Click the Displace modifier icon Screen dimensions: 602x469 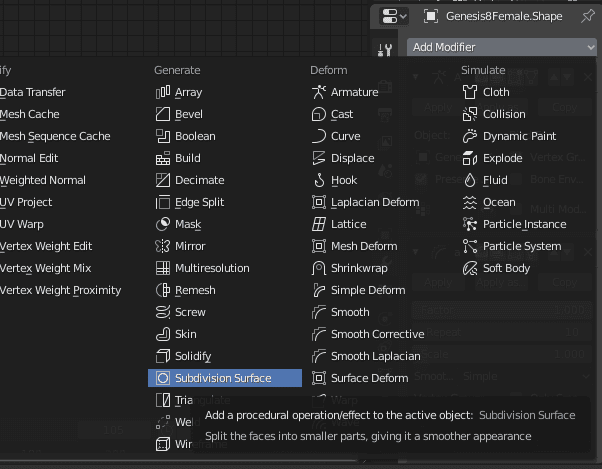[x=319, y=158]
